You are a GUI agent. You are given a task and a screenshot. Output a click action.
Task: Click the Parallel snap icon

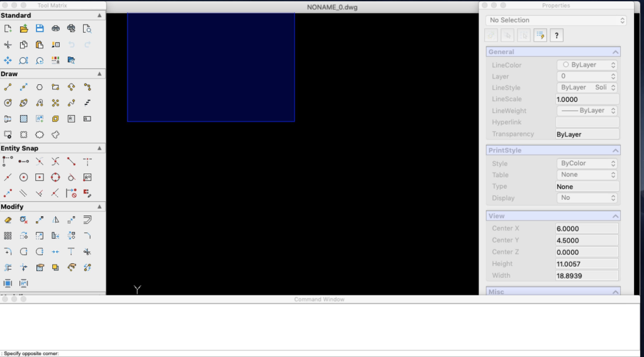[x=24, y=194]
